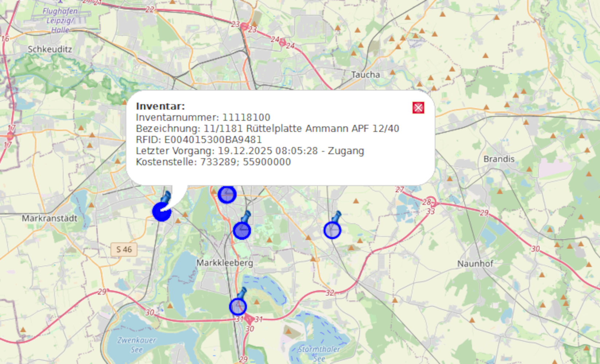Image resolution: width=600 pixels, height=364 pixels.
Task: Click the Markkleeberg town label
Action: (x=225, y=263)
